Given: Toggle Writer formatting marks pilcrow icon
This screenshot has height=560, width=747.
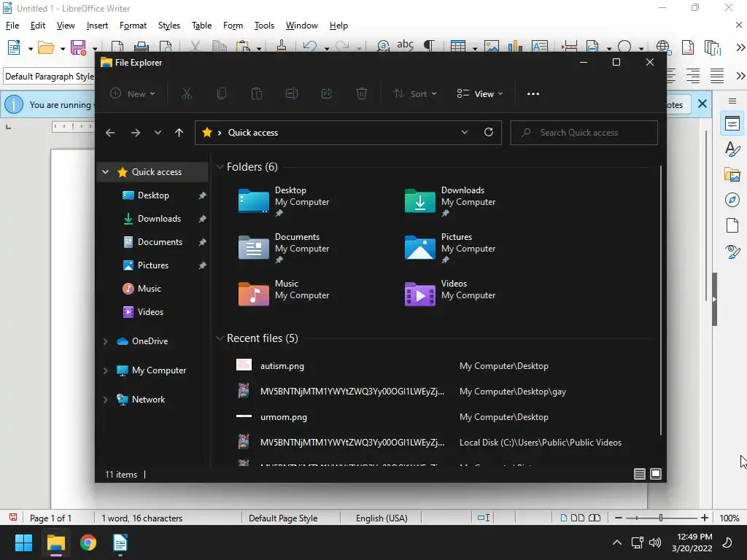Looking at the screenshot, I should tap(429, 46).
